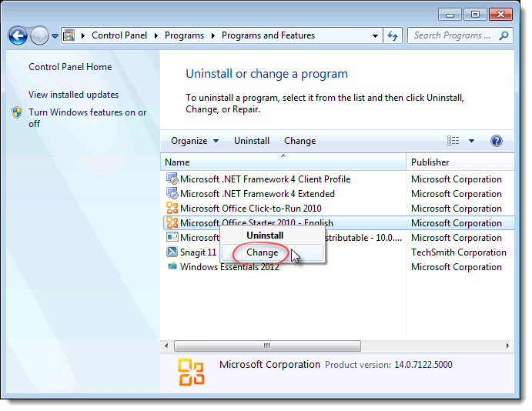Viewport: 532px width, 411px height.
Task: Sort by the Publisher column header
Action: click(460, 162)
